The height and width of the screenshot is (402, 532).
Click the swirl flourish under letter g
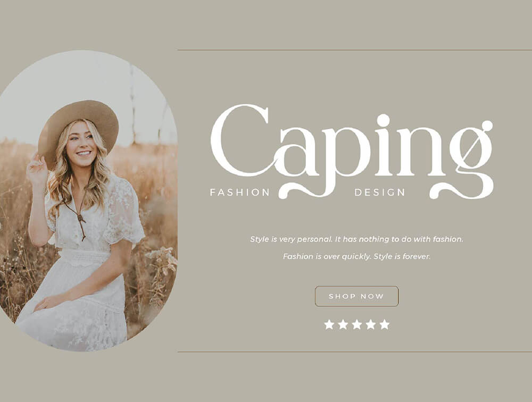pyautogui.click(x=461, y=191)
